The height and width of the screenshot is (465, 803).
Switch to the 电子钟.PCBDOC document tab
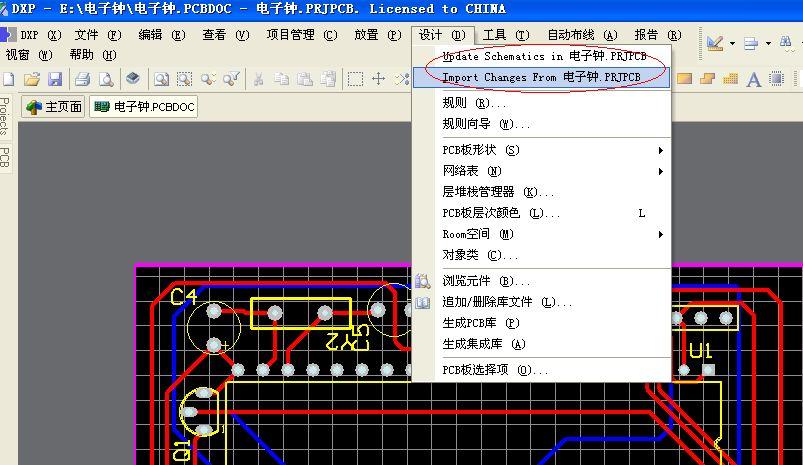pos(144,107)
